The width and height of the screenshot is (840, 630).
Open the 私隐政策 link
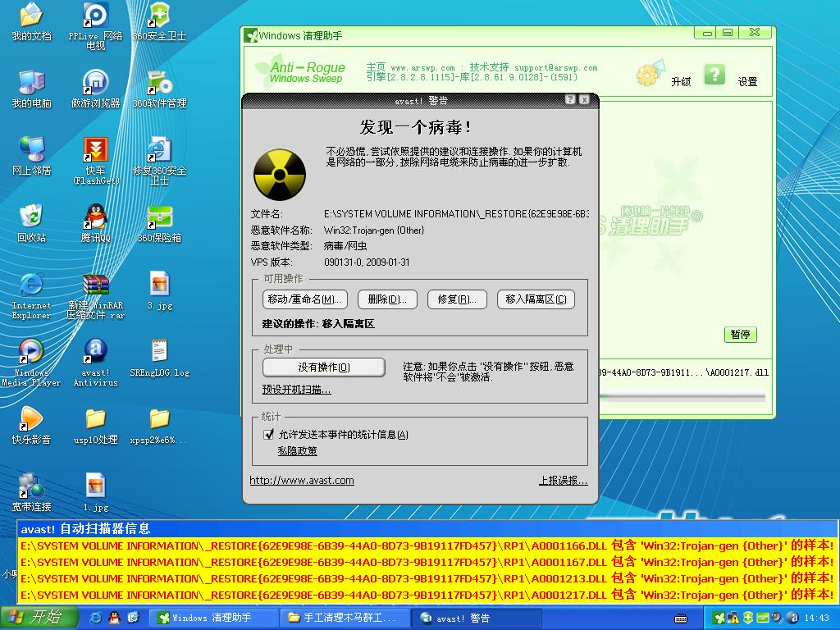297,451
